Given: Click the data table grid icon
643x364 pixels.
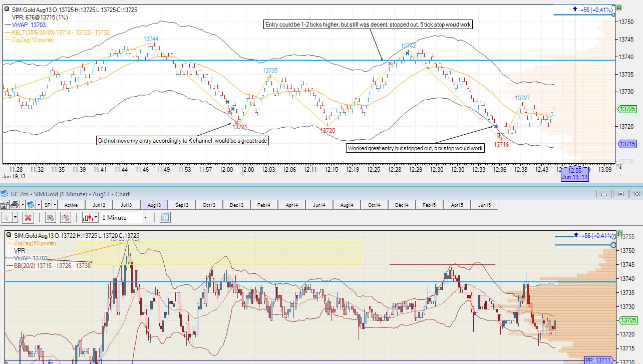Looking at the screenshot, I should [165, 217].
